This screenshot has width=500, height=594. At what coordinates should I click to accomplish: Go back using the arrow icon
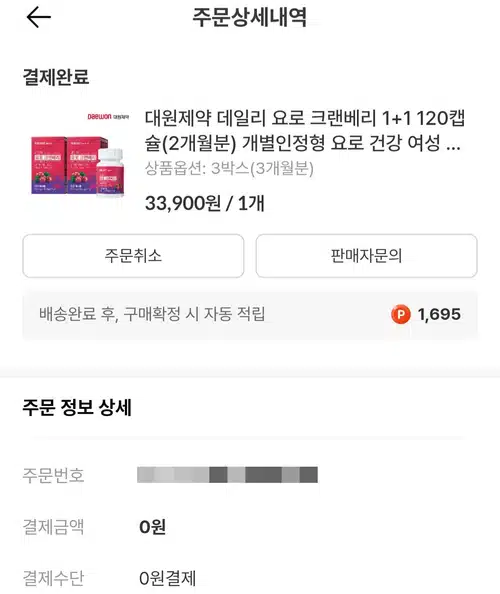[x=39, y=17]
